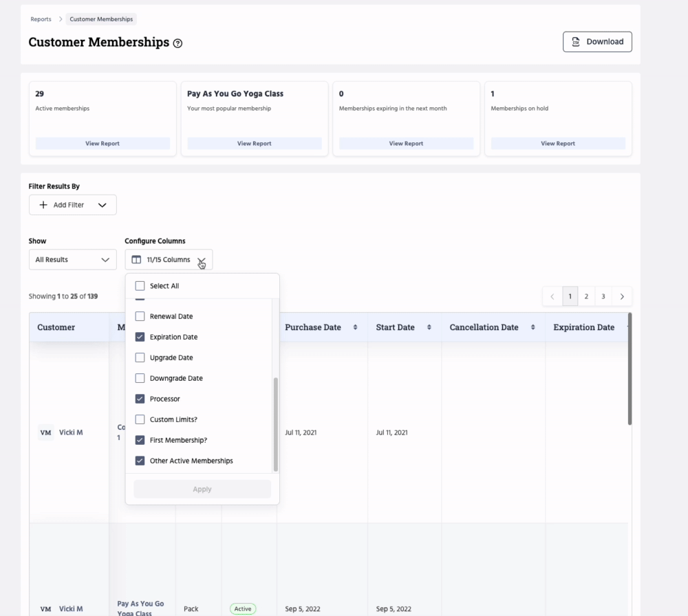
Task: Toggle the Select All checkbox
Action: [x=140, y=286]
